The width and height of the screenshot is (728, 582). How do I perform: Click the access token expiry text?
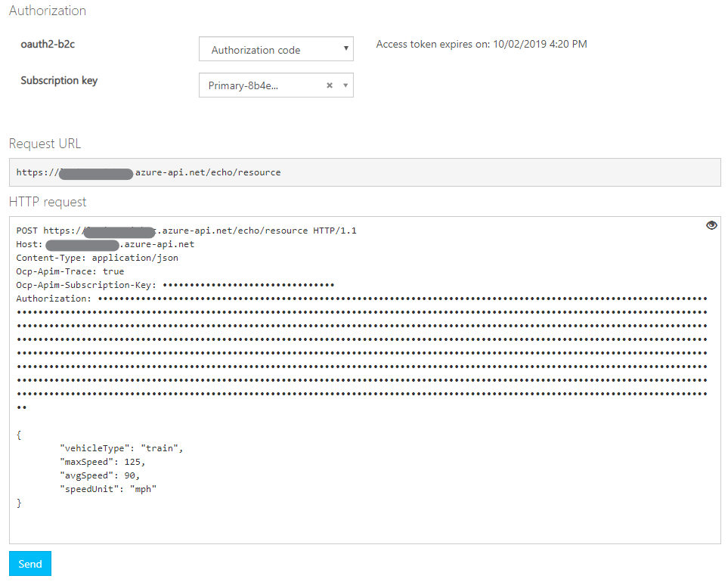pyautogui.click(x=482, y=44)
